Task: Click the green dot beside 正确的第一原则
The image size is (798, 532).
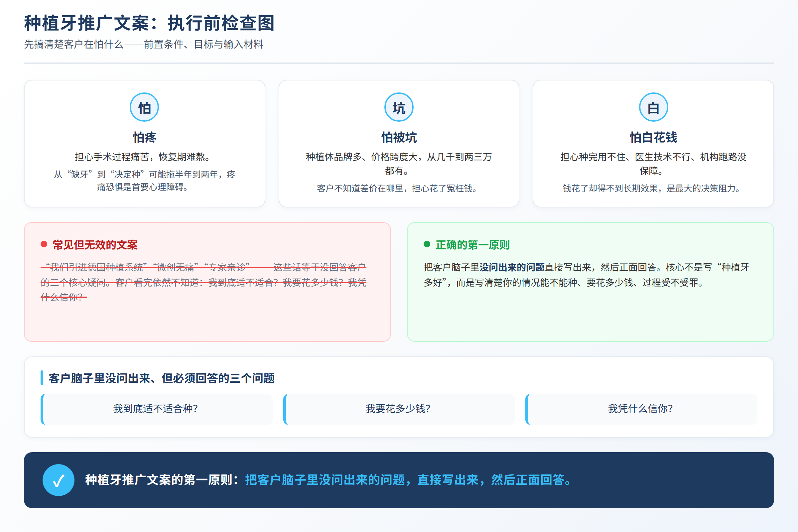Action: click(427, 244)
